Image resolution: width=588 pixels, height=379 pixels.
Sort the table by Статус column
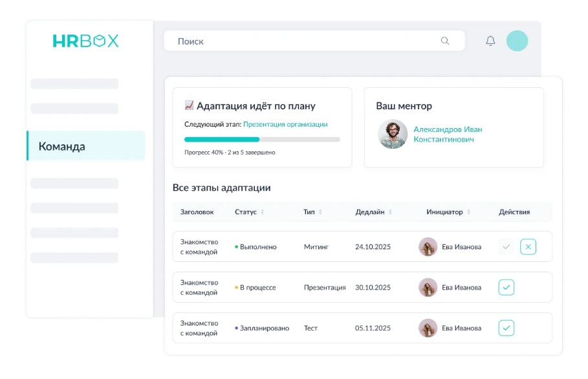[x=262, y=212]
